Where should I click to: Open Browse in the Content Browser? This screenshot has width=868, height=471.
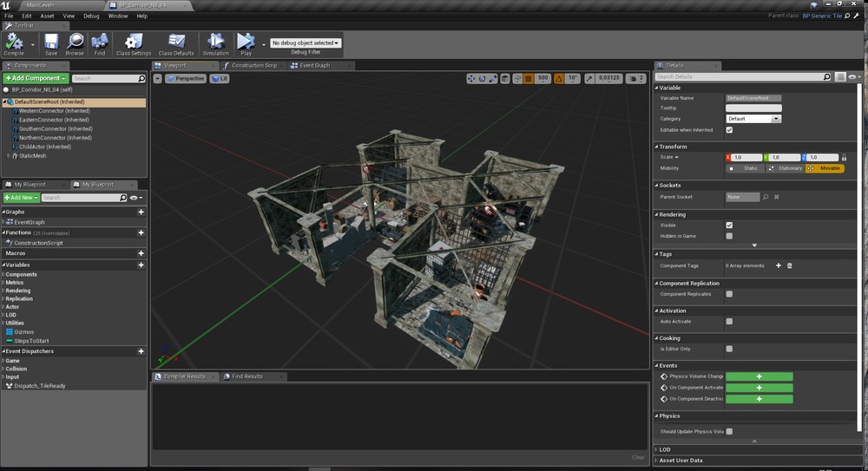pyautogui.click(x=75, y=42)
